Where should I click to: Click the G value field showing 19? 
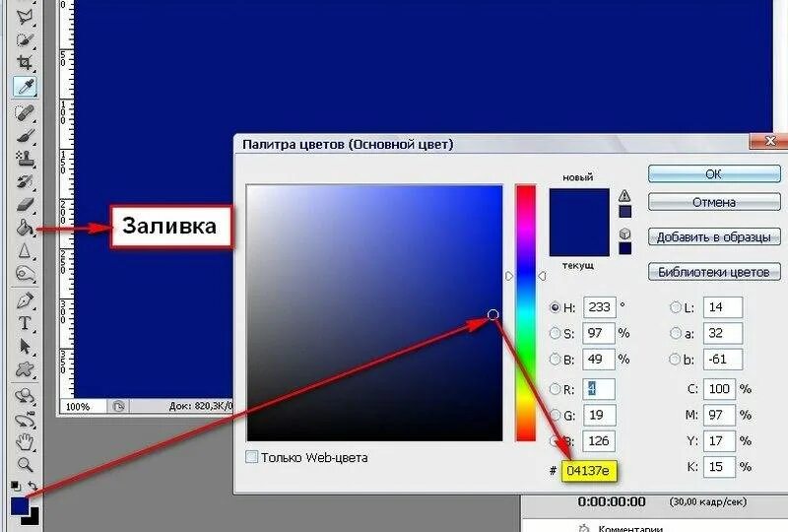click(599, 415)
